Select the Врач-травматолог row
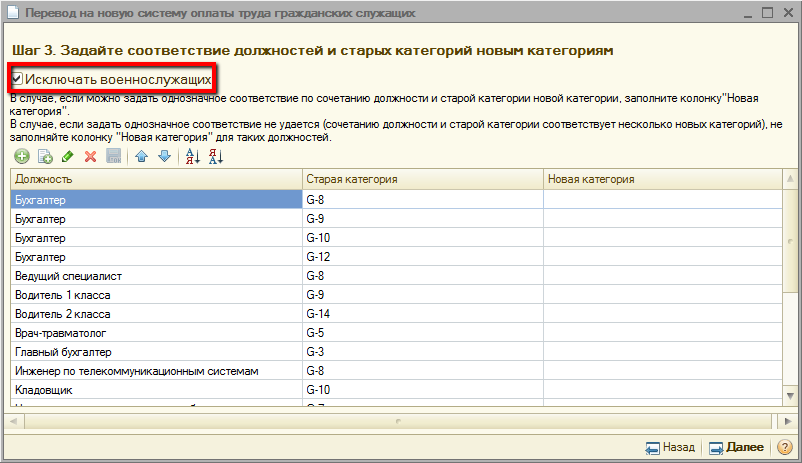 tap(155, 333)
